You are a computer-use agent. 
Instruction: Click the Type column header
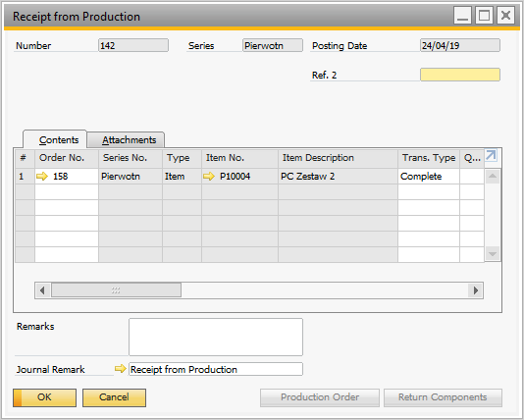point(182,158)
